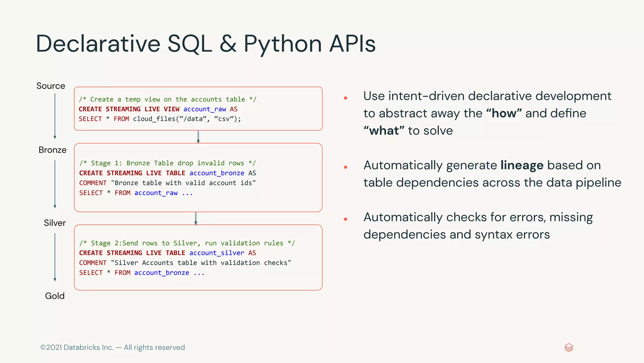Click the bold word 'how' in first bullet
This screenshot has width=644, height=363.
click(504, 113)
